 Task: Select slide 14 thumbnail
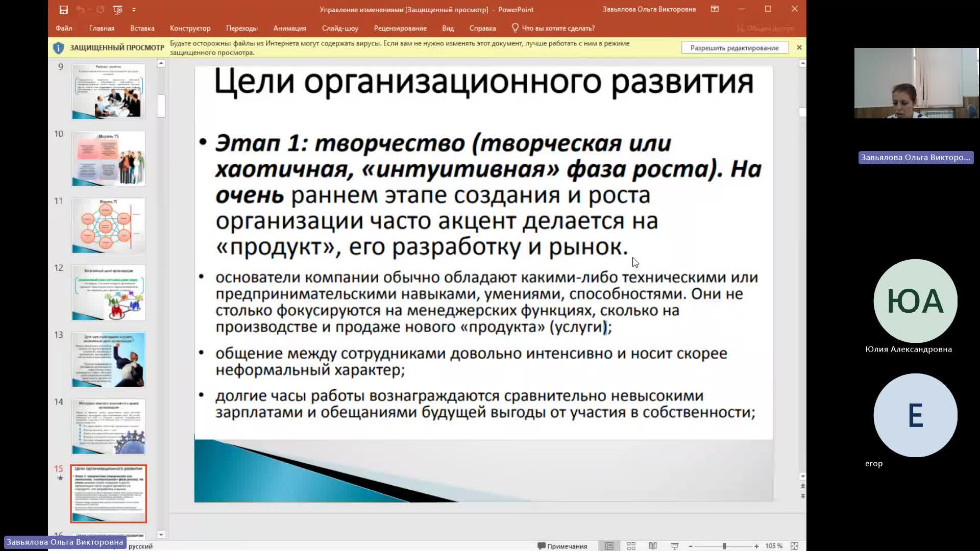click(108, 427)
